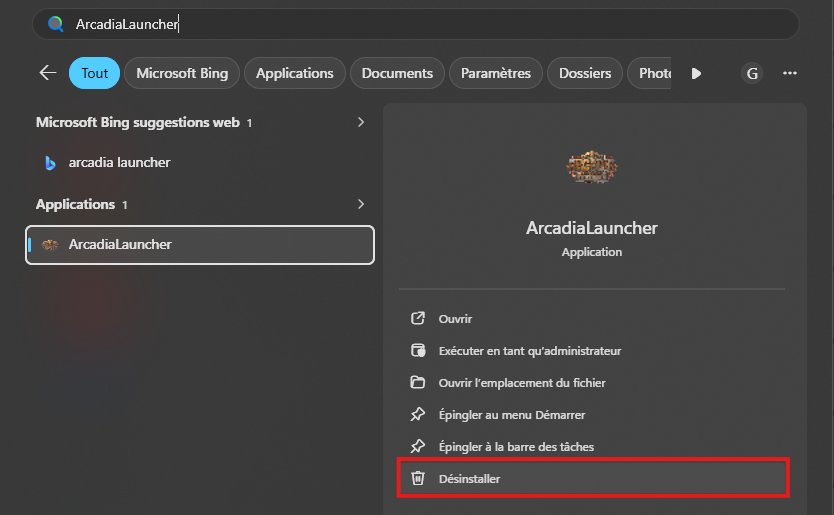The height and width of the screenshot is (515, 834).
Task: Click the Ouvrir open icon
Action: 418,318
